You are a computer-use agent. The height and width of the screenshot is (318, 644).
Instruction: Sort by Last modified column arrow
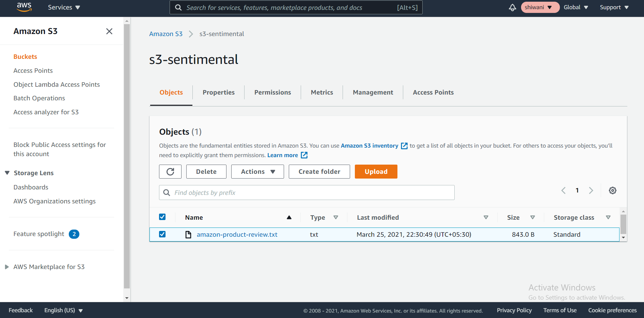486,217
